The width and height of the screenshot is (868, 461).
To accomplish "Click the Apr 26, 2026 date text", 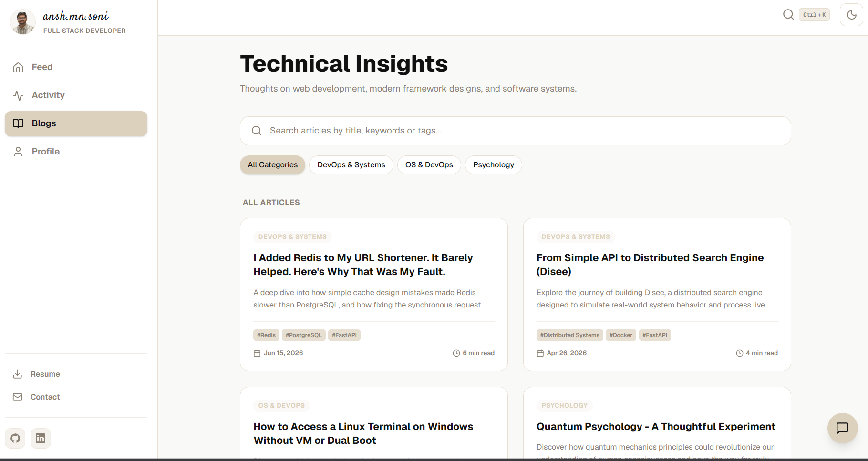I will tap(567, 353).
